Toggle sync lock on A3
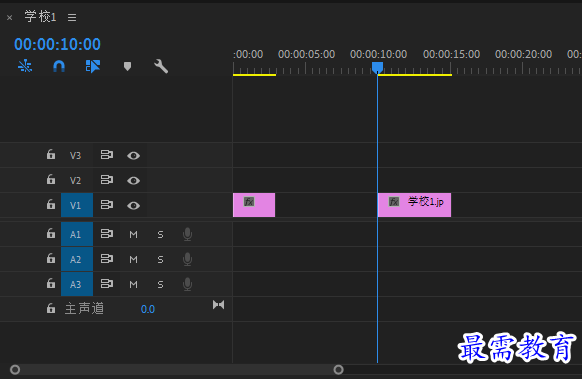 pos(107,284)
